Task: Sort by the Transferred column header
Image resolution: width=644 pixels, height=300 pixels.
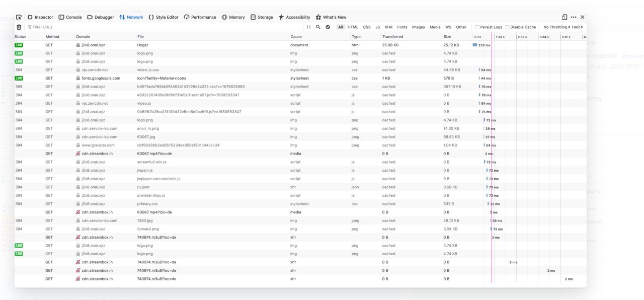Action: coord(411,37)
